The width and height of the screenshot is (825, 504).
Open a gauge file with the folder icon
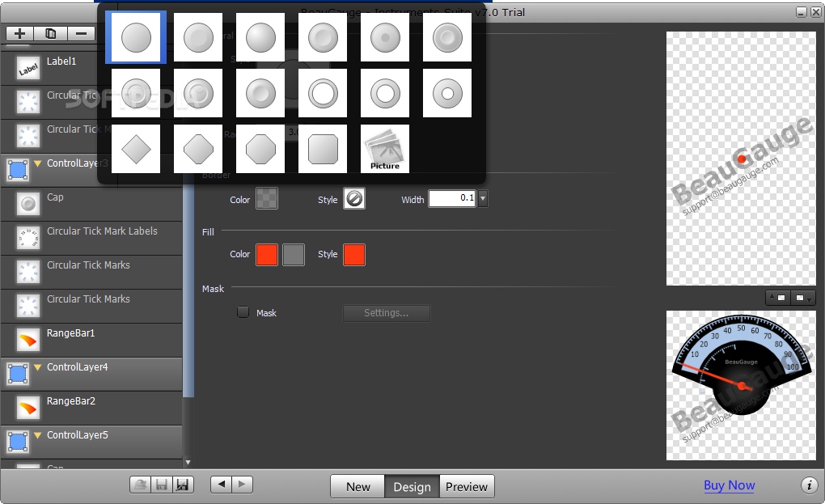click(x=141, y=485)
